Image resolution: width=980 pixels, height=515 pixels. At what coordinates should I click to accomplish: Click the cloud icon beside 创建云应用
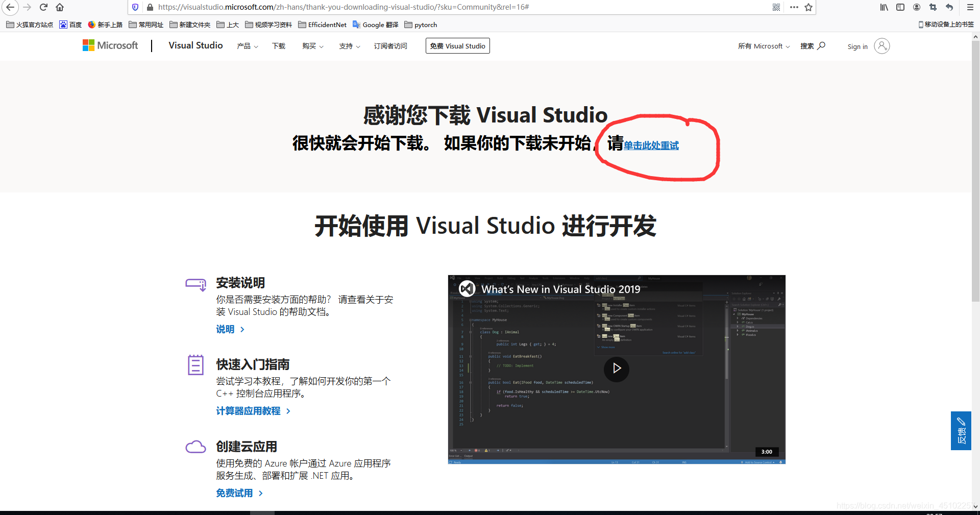pyautogui.click(x=195, y=447)
